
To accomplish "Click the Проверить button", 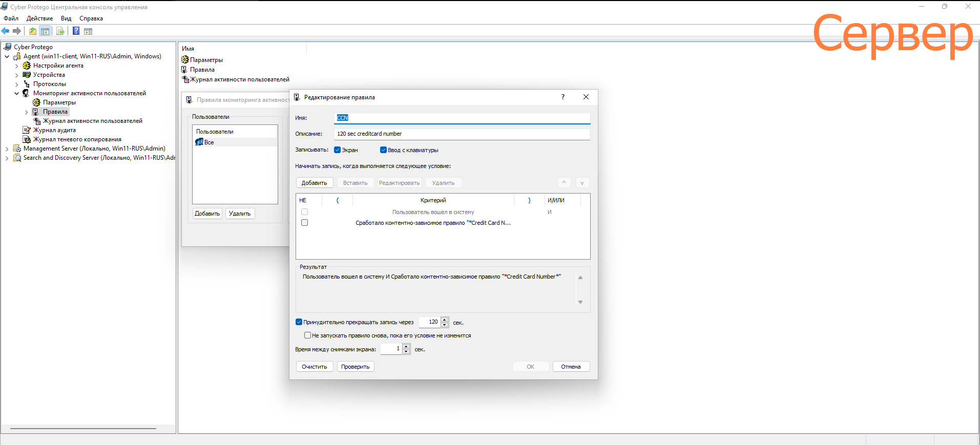I will tap(356, 367).
